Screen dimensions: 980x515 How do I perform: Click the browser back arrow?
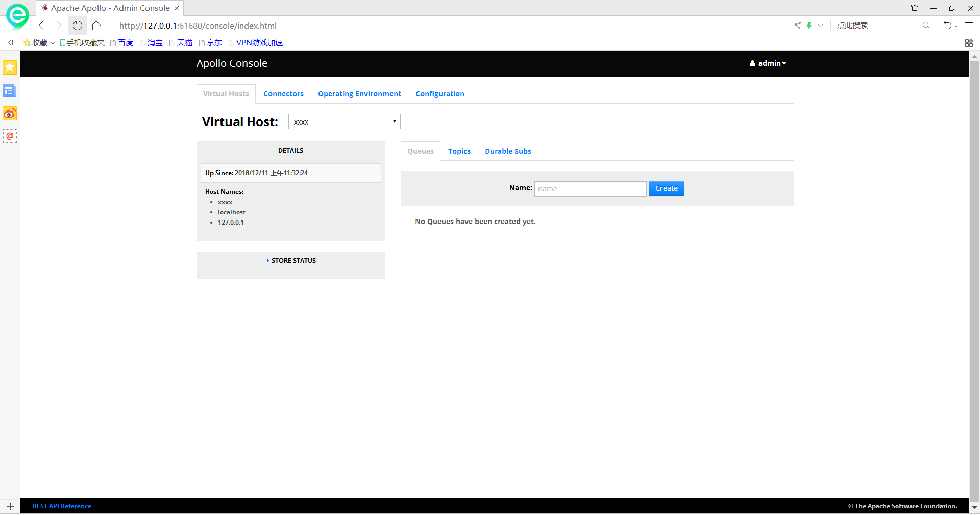point(41,26)
